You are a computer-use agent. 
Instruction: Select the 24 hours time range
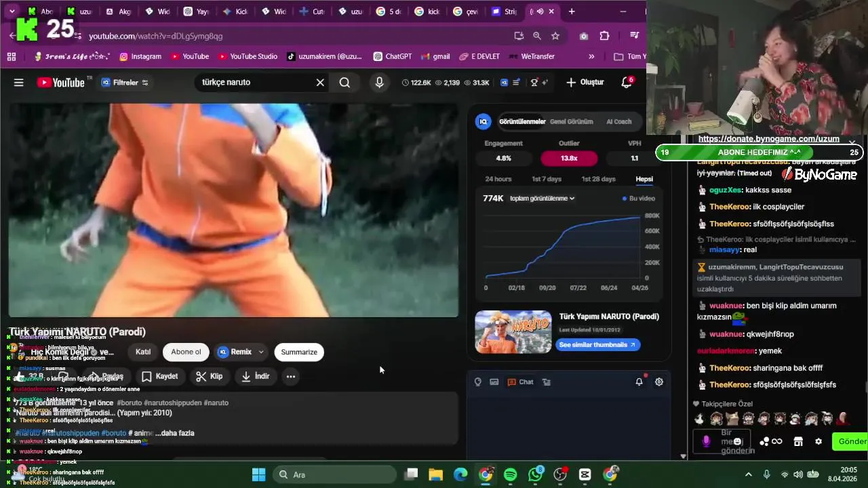tap(498, 179)
